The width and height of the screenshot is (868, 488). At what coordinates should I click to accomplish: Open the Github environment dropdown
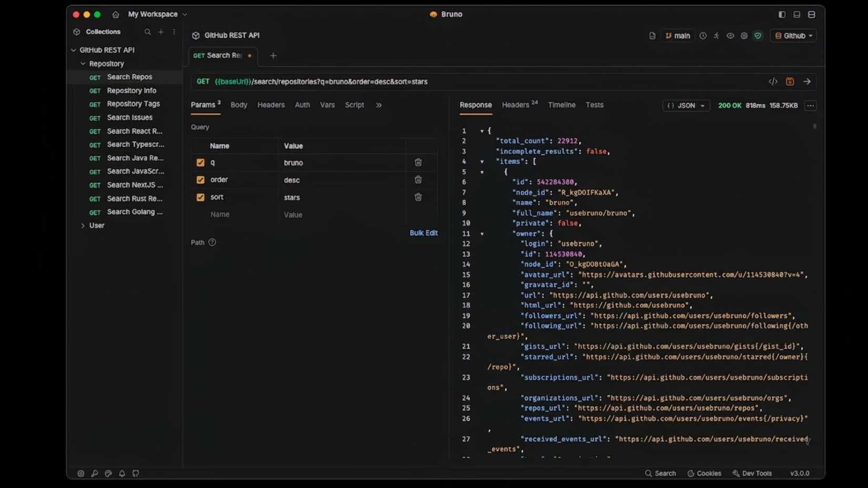pyautogui.click(x=793, y=35)
